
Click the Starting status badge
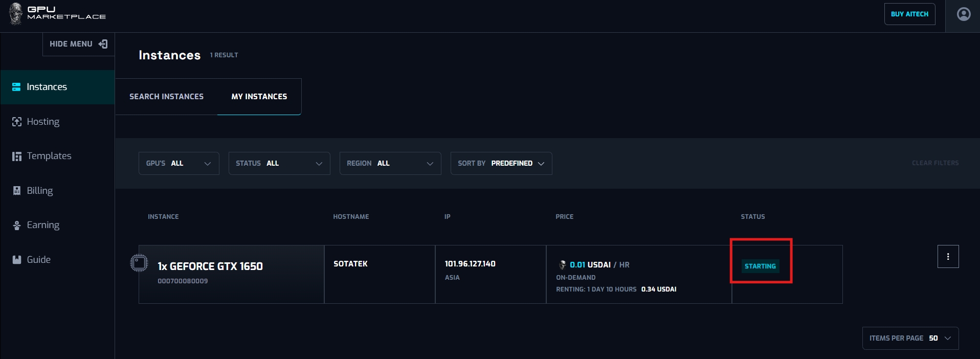click(760, 266)
